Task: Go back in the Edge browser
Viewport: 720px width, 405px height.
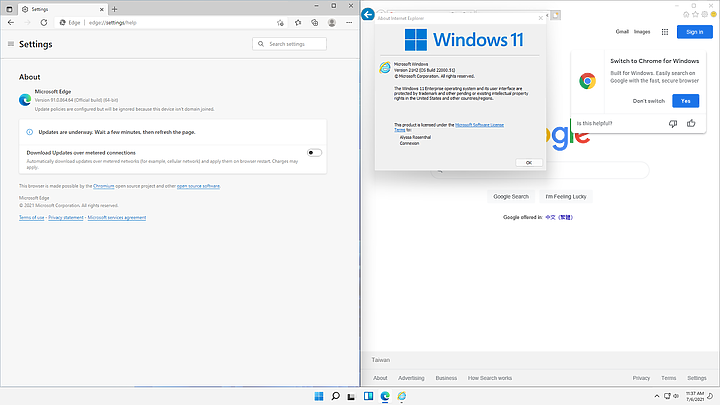Action: pos(11,22)
